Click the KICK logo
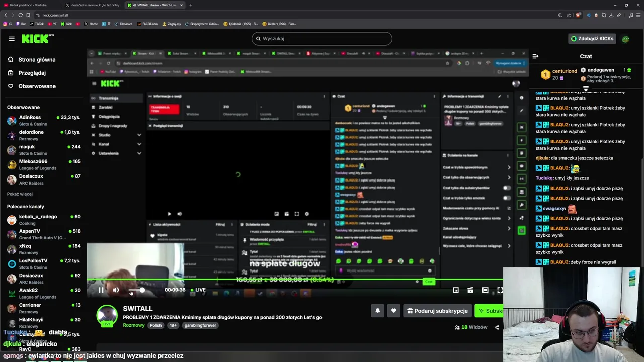This screenshot has height=362, width=644. point(37,39)
